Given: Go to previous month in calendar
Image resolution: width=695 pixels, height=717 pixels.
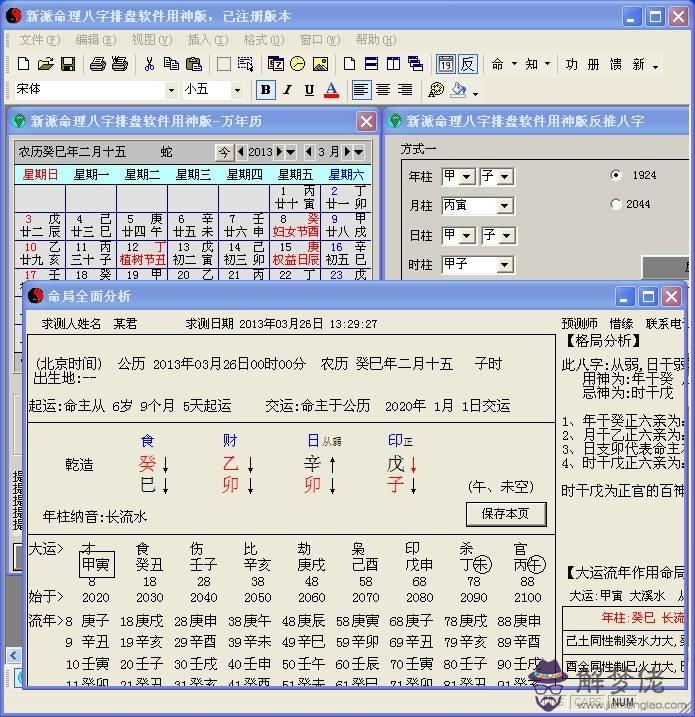Looking at the screenshot, I should click(x=309, y=152).
